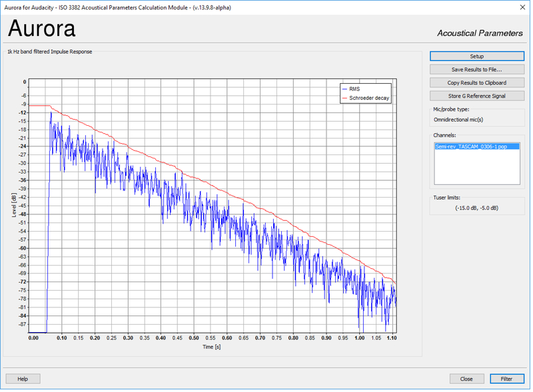
Task: Select Semi-rev_TASCAM_0306-1 pop channel
Action: [x=476, y=146]
